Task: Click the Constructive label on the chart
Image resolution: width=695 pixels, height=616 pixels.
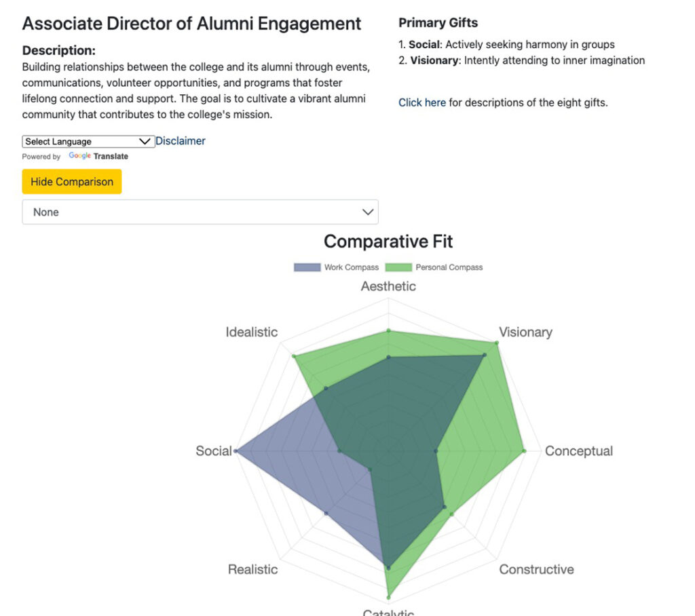Action: pyautogui.click(x=536, y=570)
